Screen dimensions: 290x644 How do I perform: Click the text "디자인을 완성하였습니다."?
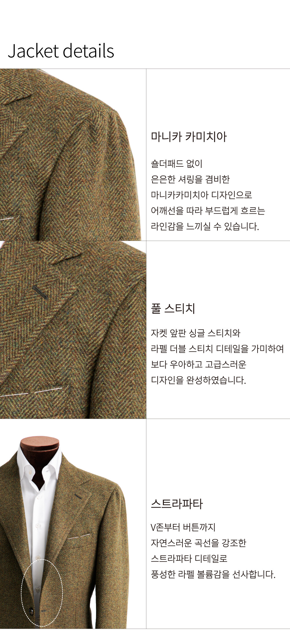tap(198, 380)
